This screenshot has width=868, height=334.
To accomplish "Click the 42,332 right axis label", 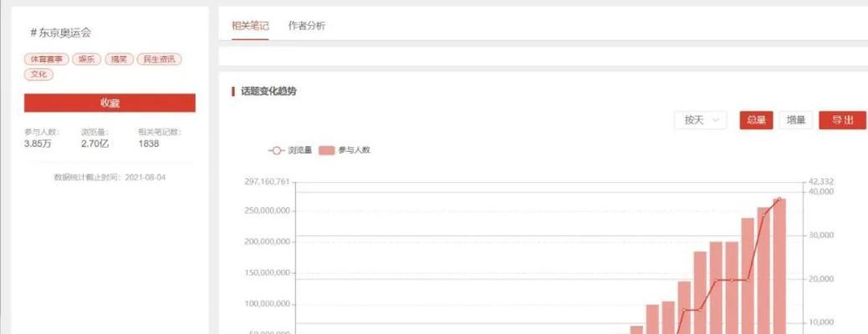I will click(821, 182).
